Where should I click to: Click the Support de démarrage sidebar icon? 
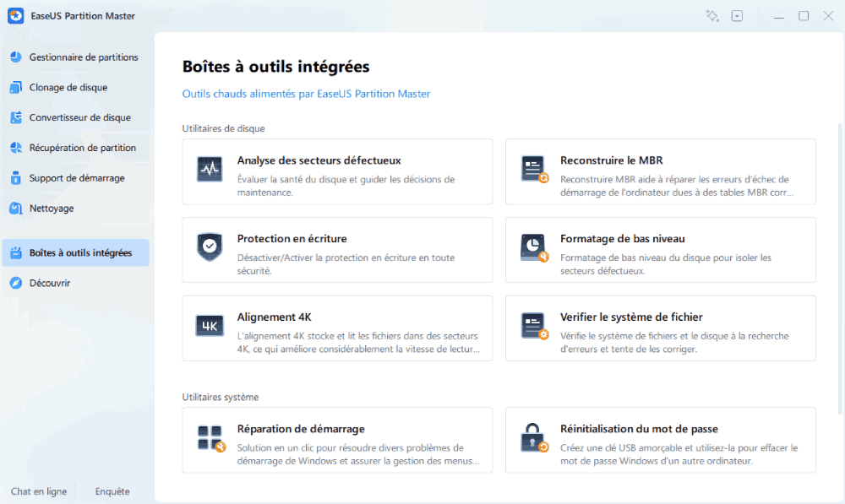15,177
